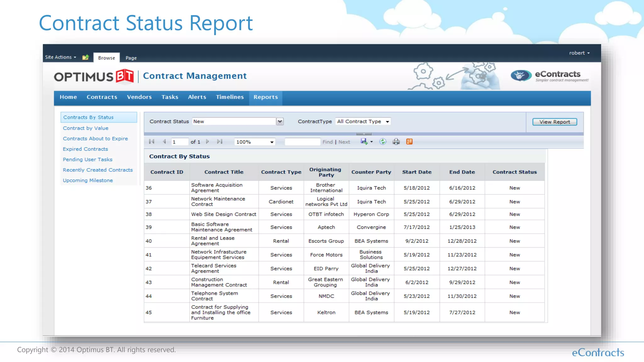Go to previous report page arrow
Screen dimensions: 644x362
164,142
